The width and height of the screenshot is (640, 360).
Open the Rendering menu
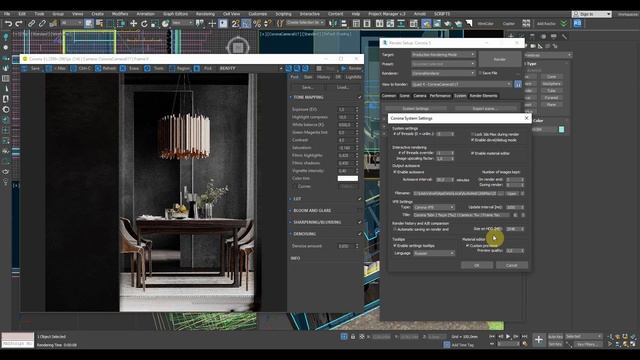point(205,14)
